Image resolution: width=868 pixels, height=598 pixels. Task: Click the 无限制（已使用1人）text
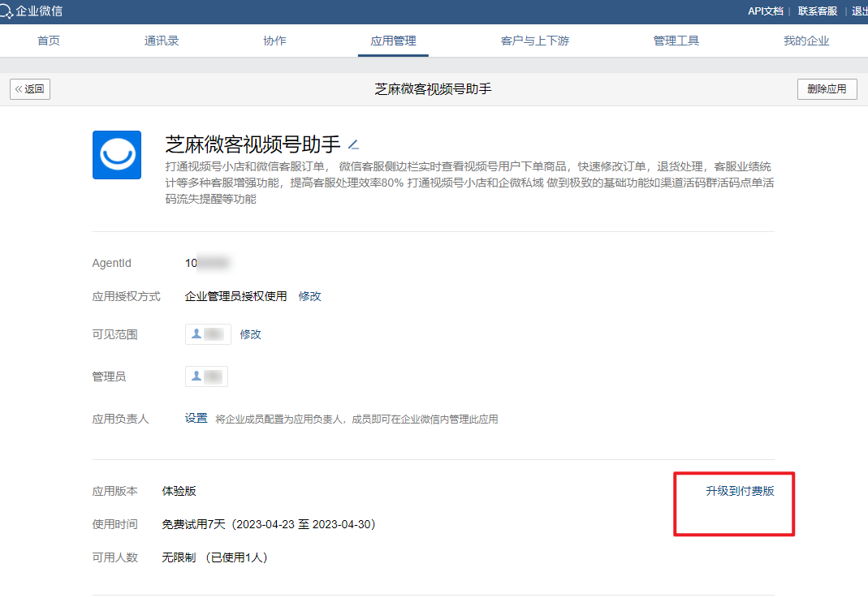click(215, 557)
